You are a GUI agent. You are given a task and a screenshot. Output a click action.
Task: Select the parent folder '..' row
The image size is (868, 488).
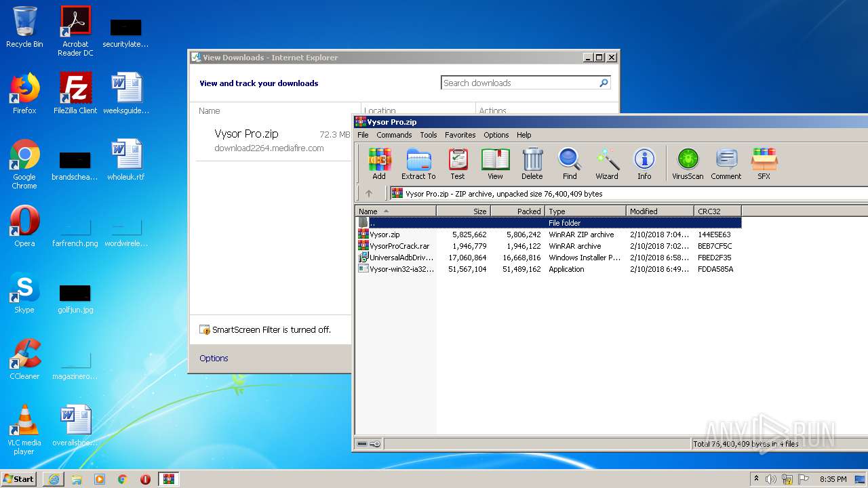click(549, 222)
